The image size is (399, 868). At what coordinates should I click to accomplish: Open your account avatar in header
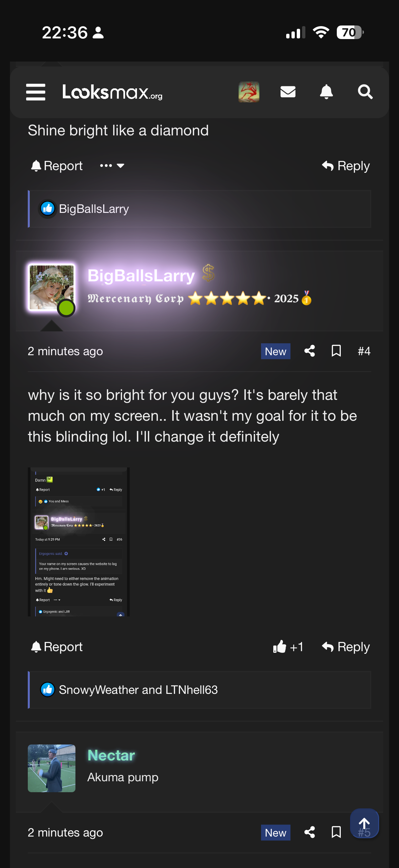tap(249, 92)
